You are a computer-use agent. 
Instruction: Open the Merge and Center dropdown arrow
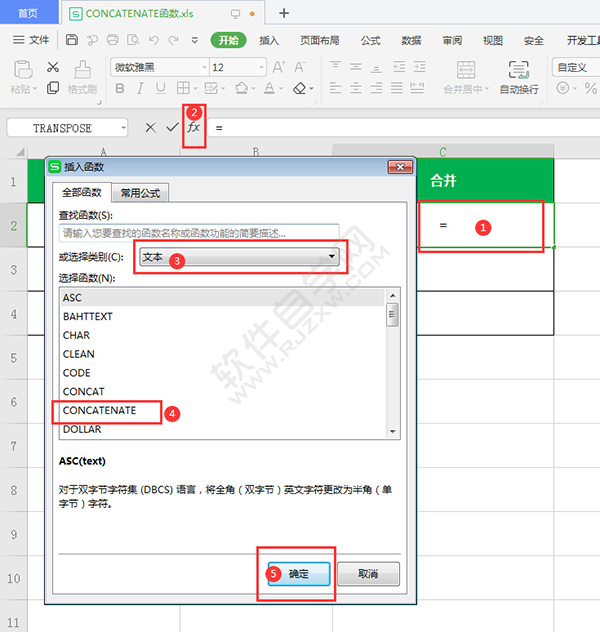click(x=487, y=89)
